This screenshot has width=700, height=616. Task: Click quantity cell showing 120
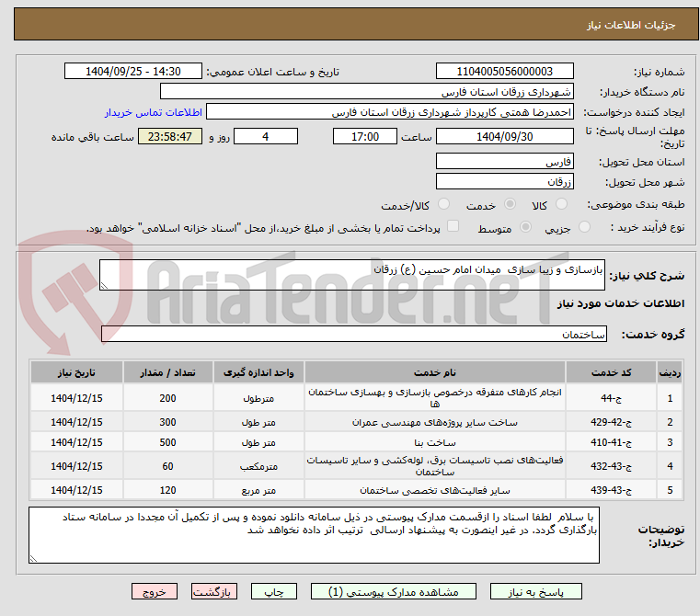[167, 490]
